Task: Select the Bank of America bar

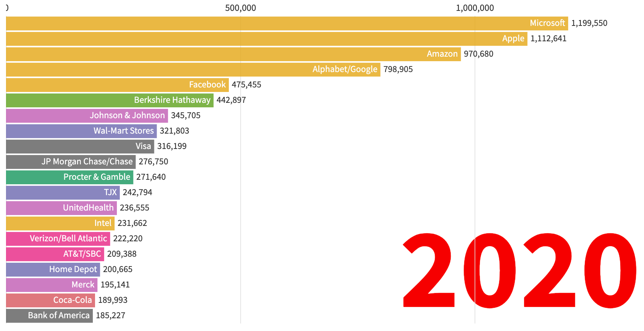Action: point(49,316)
